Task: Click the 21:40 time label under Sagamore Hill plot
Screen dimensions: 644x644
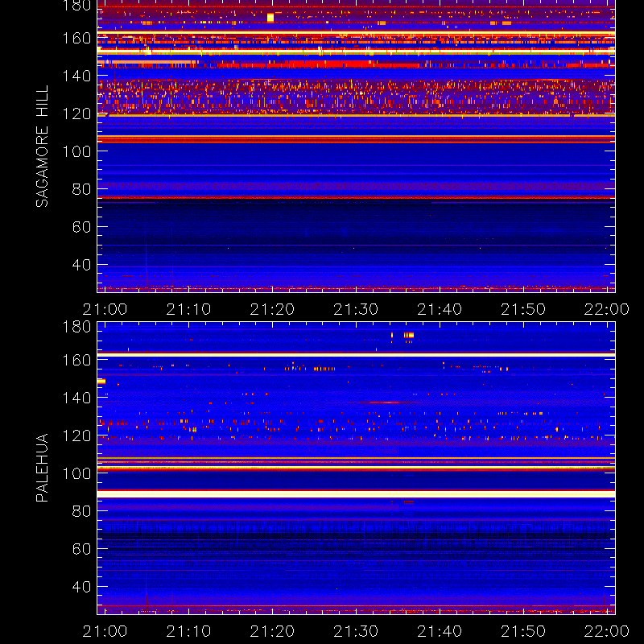Action: tap(440, 309)
